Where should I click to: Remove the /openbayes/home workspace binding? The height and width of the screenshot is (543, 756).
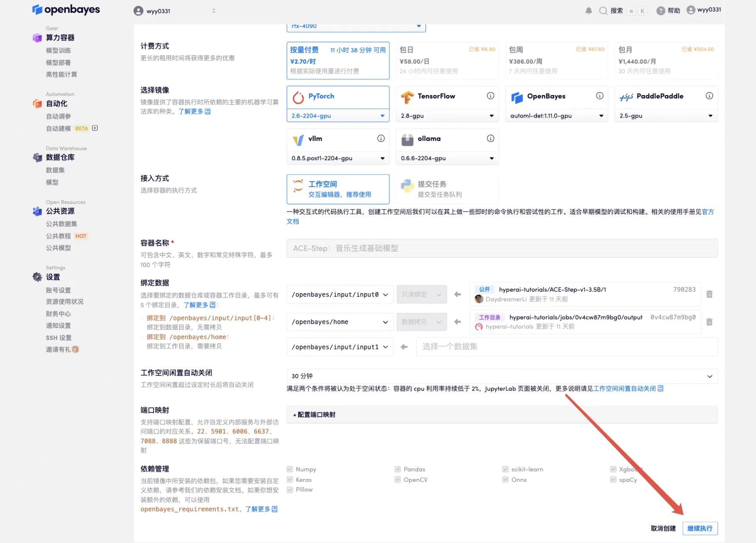pos(709,322)
